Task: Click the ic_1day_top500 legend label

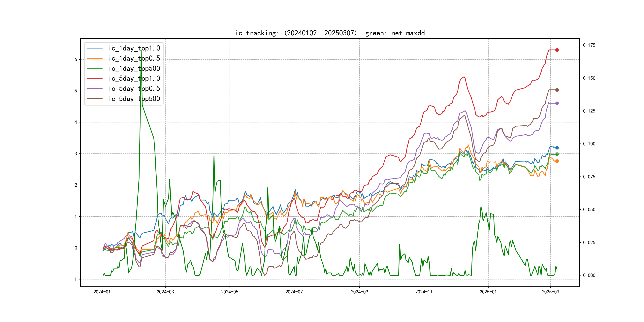Action: click(x=134, y=69)
